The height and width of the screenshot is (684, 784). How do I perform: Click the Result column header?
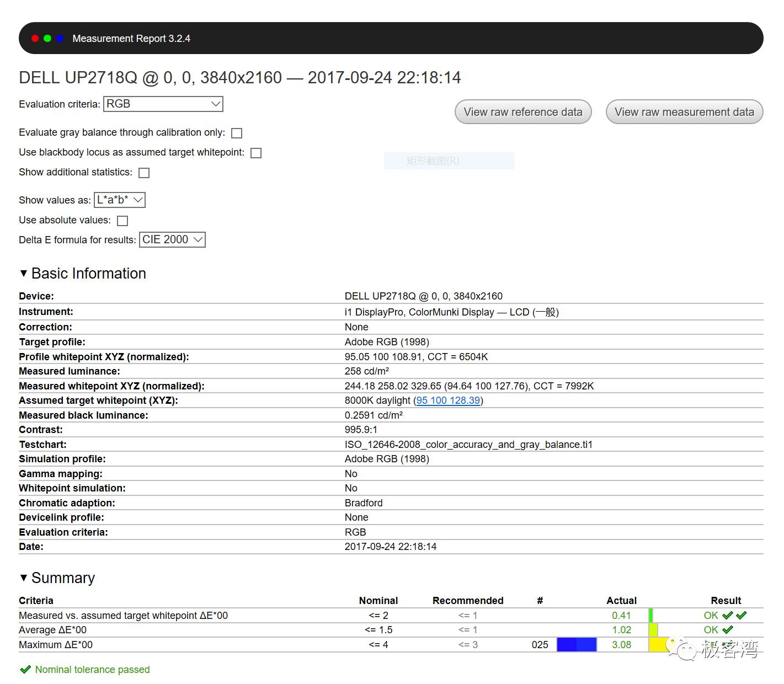[x=726, y=601]
